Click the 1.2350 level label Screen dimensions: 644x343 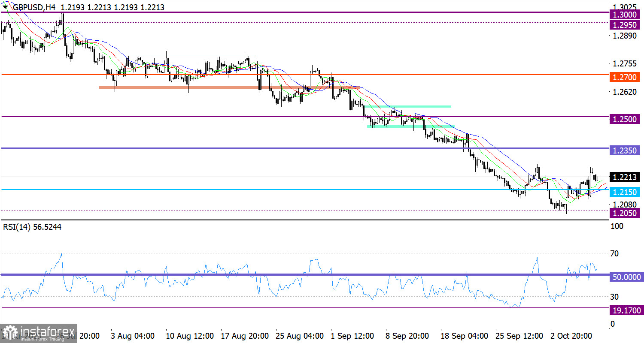[x=626, y=150]
